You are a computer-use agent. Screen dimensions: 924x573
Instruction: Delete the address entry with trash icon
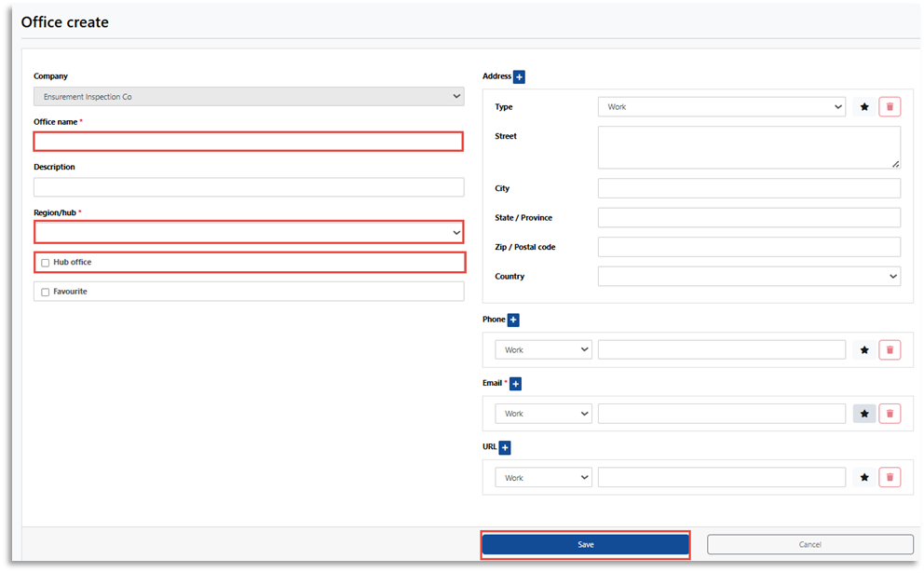tap(890, 107)
